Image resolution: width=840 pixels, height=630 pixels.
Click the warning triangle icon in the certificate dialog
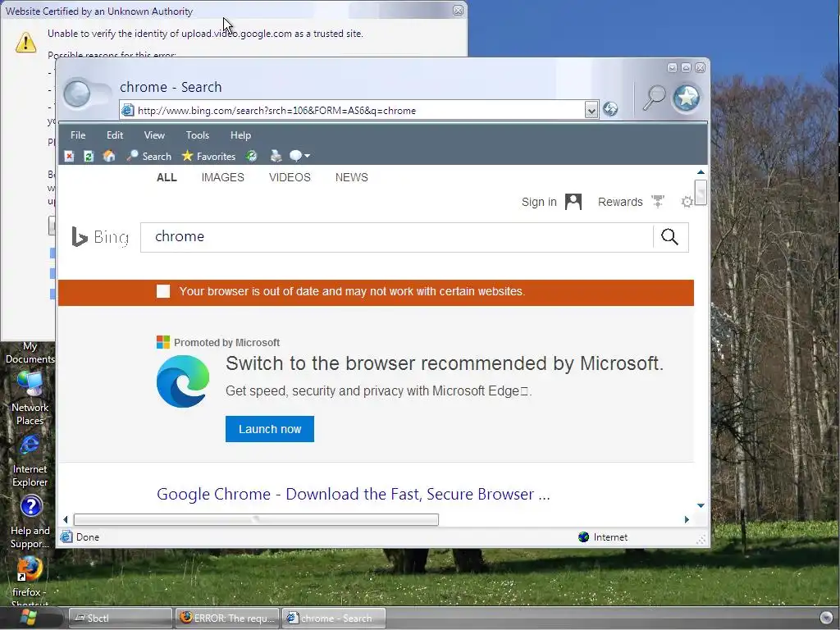point(25,43)
